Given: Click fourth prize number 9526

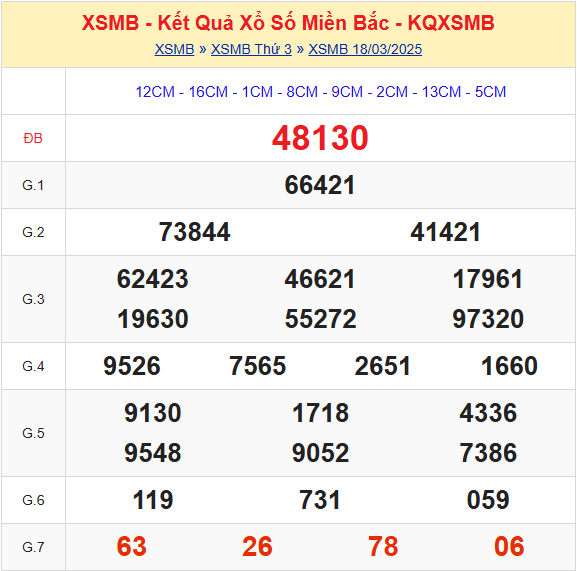Looking at the screenshot, I should click(132, 366).
